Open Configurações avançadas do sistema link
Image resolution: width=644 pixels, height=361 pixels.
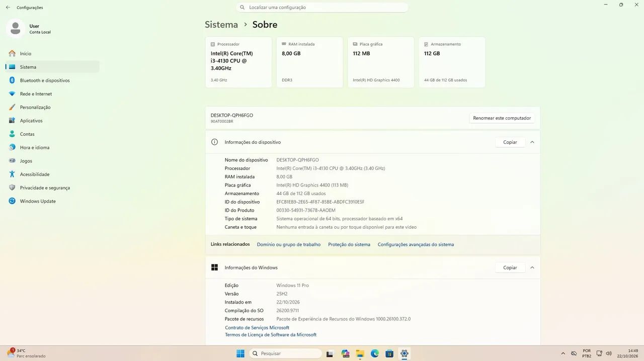(x=416, y=244)
